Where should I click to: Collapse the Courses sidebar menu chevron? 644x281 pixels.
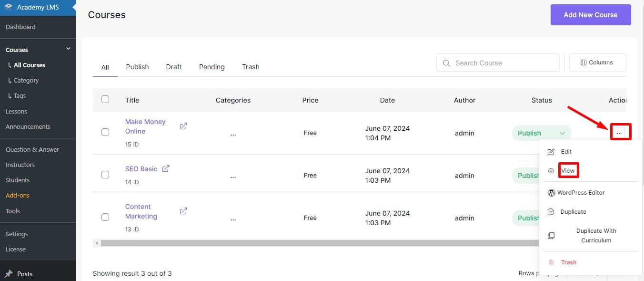68,49
